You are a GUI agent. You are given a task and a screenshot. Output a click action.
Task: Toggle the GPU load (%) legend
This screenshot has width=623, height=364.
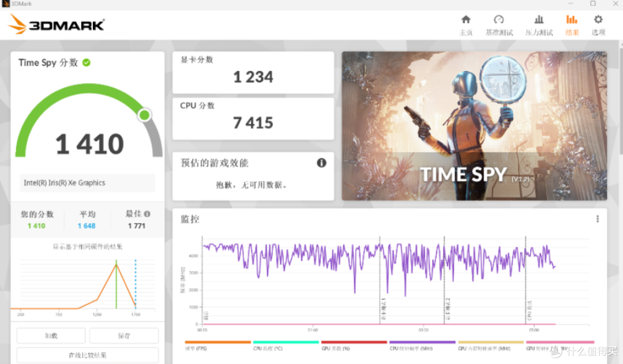coord(354,346)
